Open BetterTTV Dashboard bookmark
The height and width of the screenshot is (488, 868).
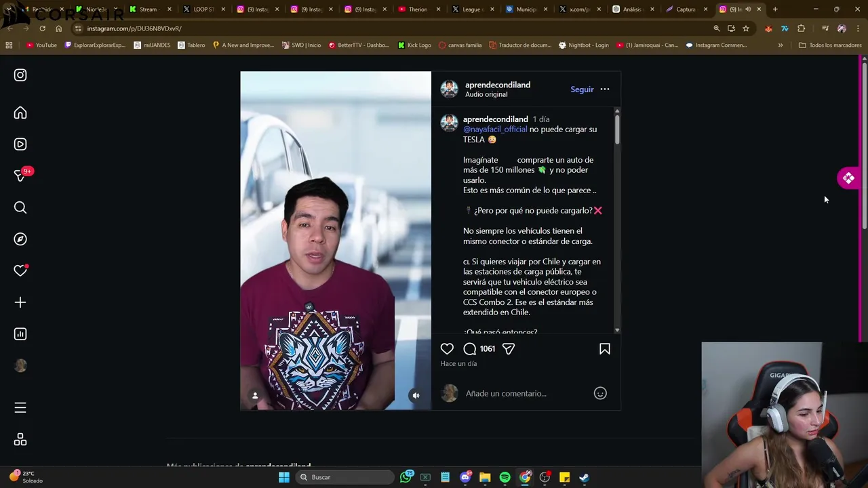point(359,45)
